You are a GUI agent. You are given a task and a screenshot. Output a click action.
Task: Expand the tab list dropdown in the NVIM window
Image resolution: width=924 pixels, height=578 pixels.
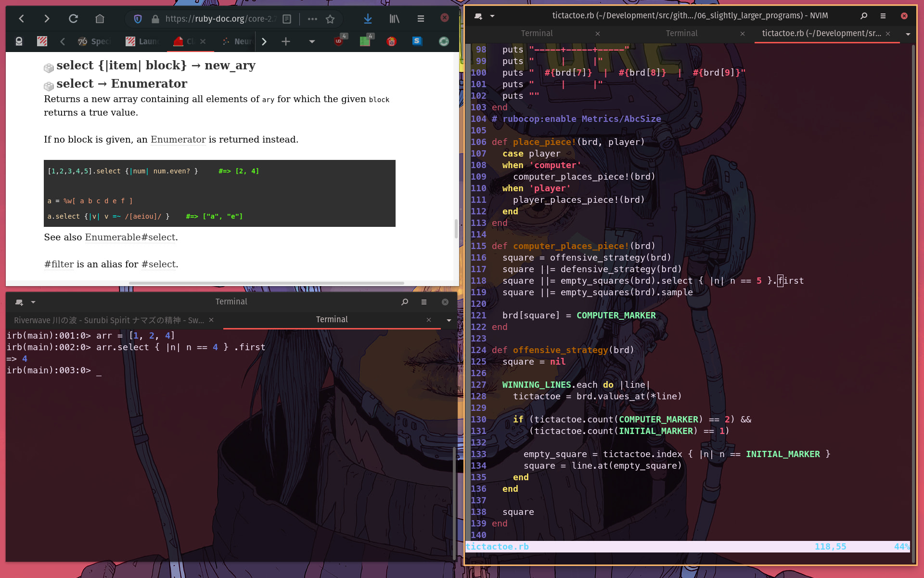pyautogui.click(x=908, y=34)
